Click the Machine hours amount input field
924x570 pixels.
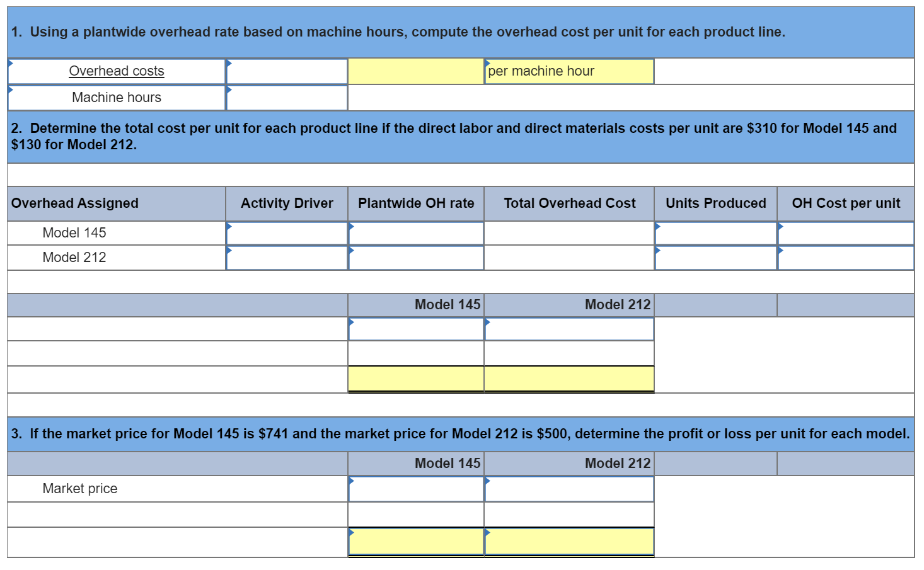pos(287,98)
